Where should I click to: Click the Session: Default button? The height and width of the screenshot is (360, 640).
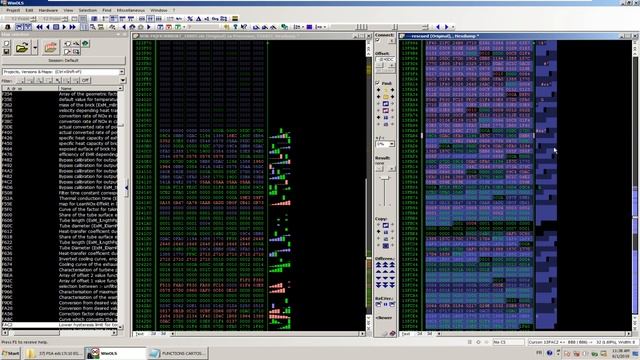pos(63,60)
